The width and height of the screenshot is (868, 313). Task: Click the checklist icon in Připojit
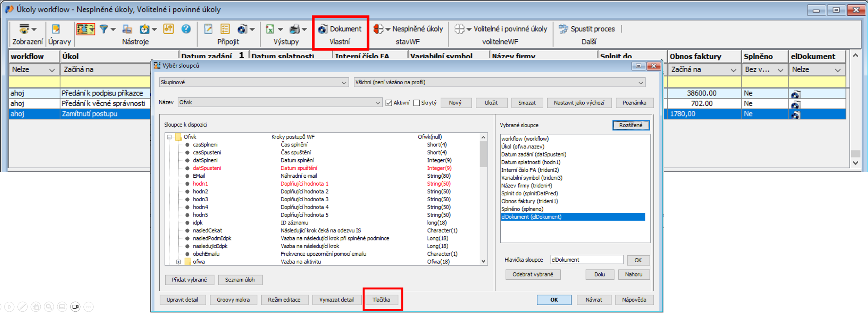click(225, 29)
